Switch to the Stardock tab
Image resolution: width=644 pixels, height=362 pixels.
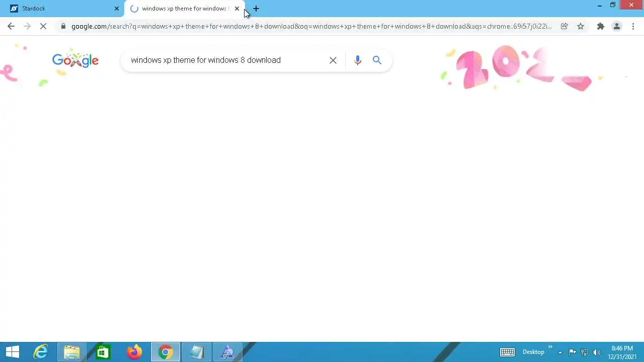(x=62, y=9)
